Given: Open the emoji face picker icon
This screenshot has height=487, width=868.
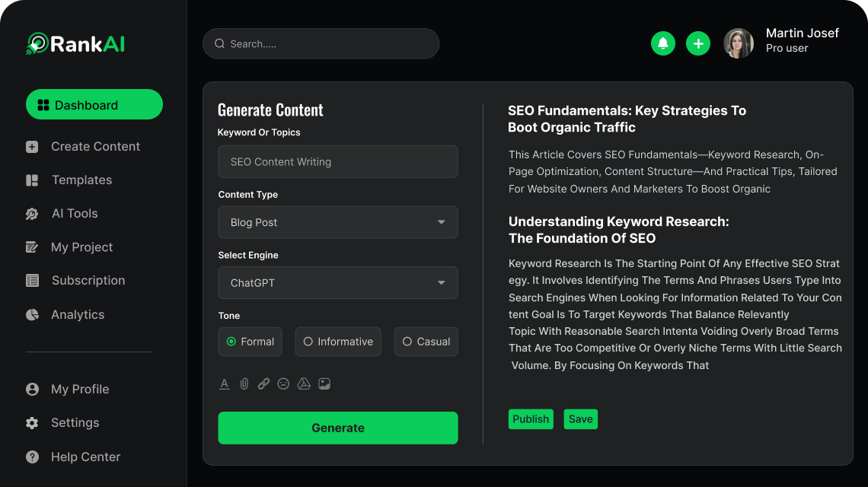Looking at the screenshot, I should click(x=283, y=384).
